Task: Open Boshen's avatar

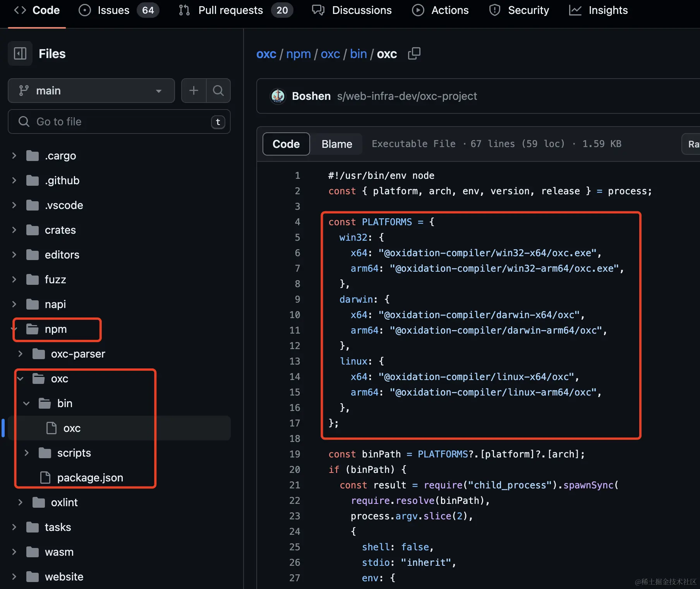Action: point(278,96)
